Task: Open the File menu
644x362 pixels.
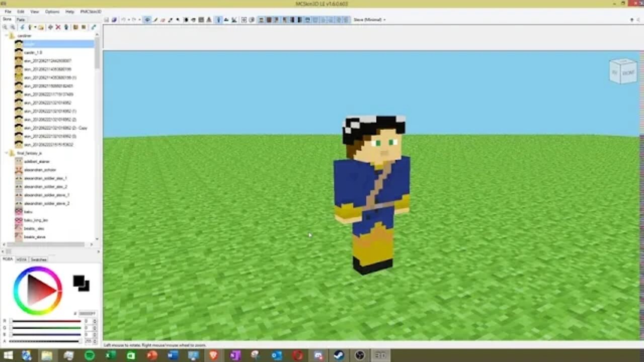Action: pos(8,11)
